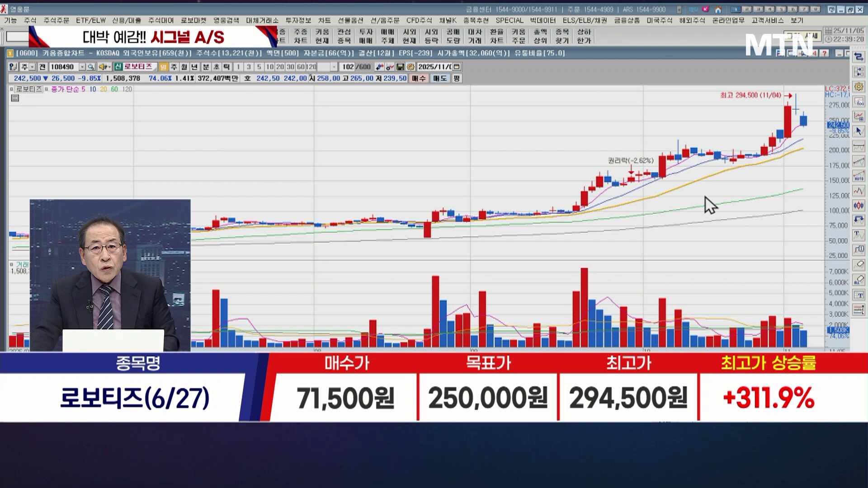This screenshot has height=488, width=868.
Task: Select the trend line drawing tool
Action: pos(859,161)
